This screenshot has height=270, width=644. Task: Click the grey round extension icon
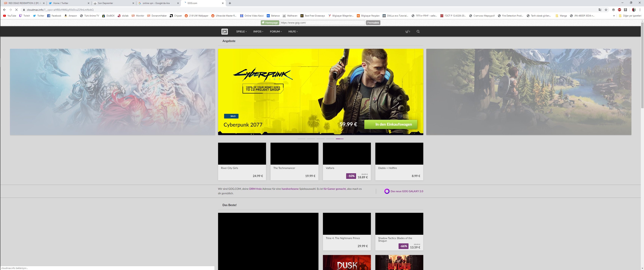coord(613,10)
